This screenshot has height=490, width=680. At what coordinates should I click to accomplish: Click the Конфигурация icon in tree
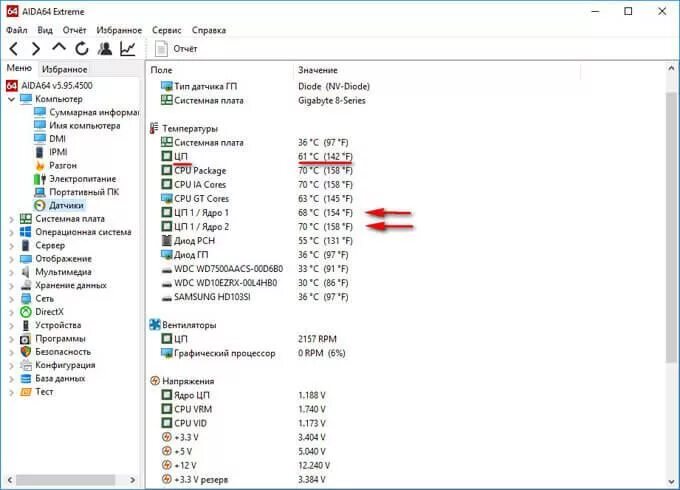point(26,365)
